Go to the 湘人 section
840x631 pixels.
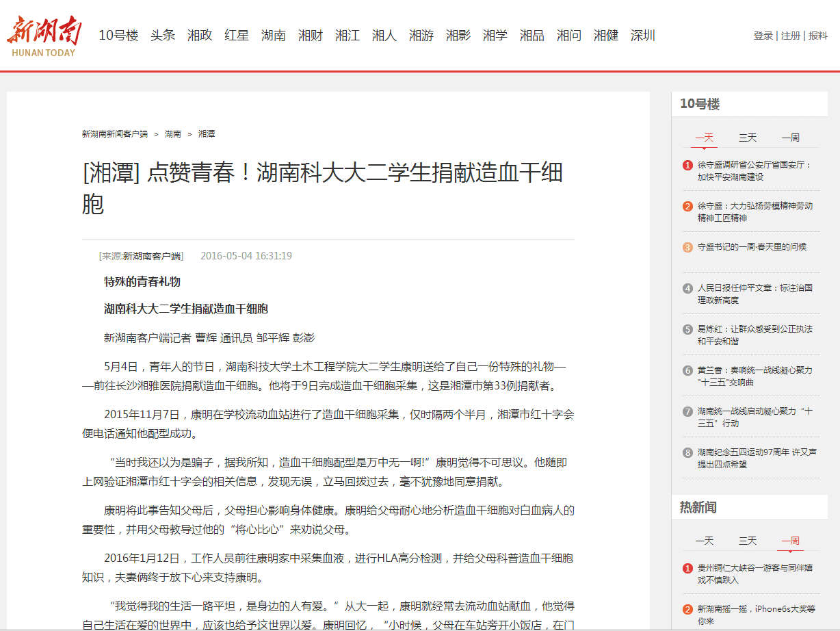[384, 36]
